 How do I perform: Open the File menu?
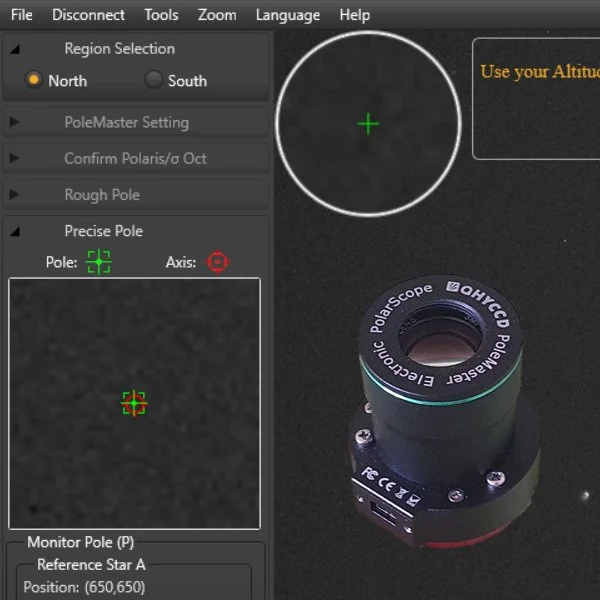21,15
